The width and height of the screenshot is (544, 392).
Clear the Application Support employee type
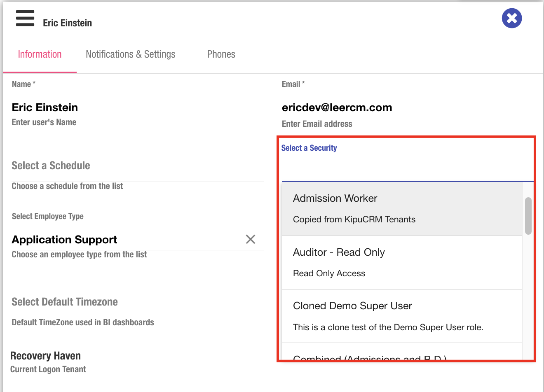[250, 239]
